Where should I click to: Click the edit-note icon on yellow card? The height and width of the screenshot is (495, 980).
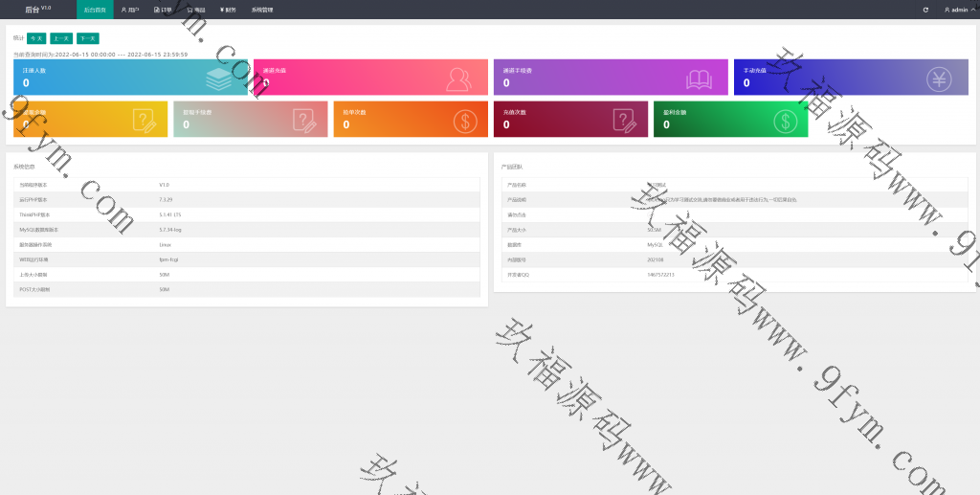coord(145,120)
